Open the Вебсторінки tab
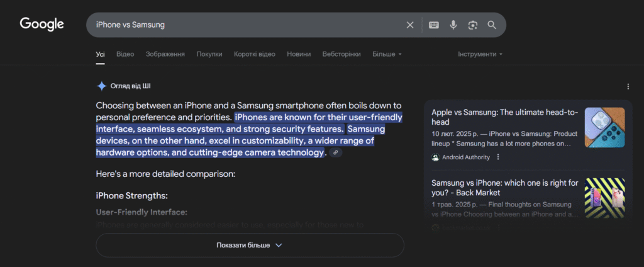The width and height of the screenshot is (644, 267). coord(341,54)
